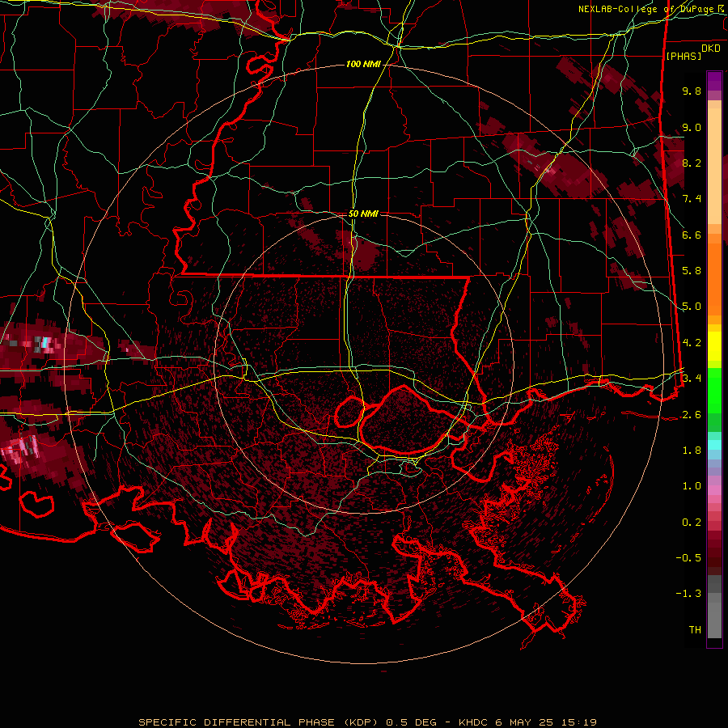Viewport: 728px width, 728px height.
Task: Click the 9.0 value on color scale
Action: 692,127
